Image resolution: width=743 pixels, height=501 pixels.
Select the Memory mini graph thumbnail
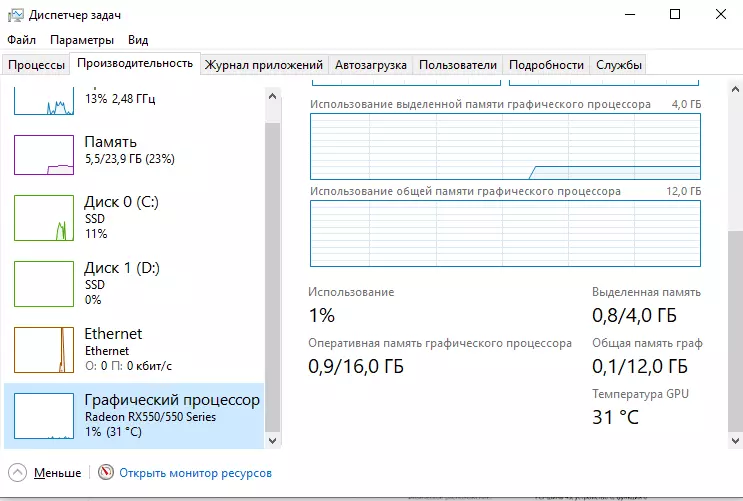point(44,154)
